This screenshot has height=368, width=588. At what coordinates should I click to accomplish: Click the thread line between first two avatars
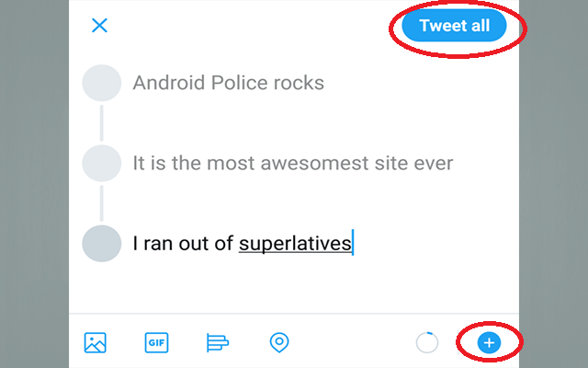point(102,123)
